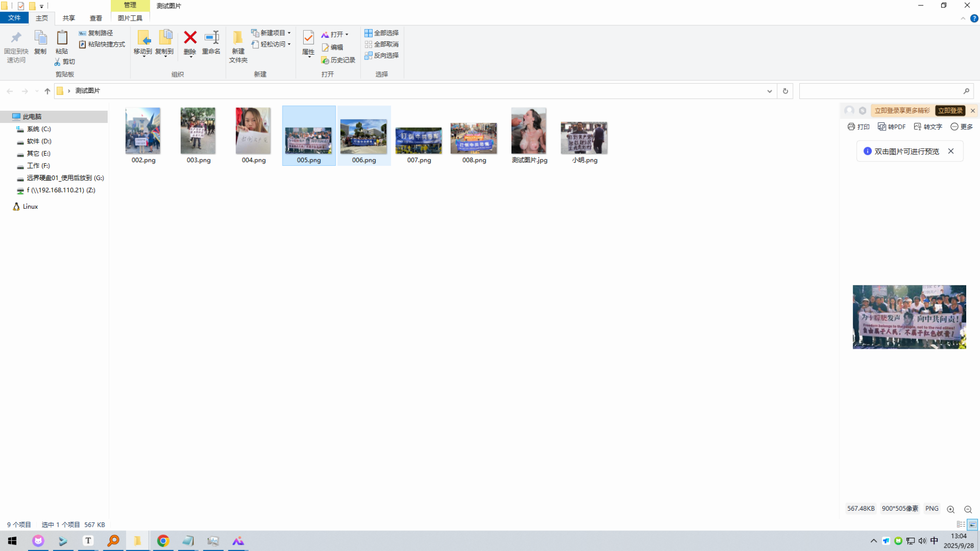Click the Delete icon in the ribbon
Image resolution: width=980 pixels, height=551 pixels.
[190, 42]
